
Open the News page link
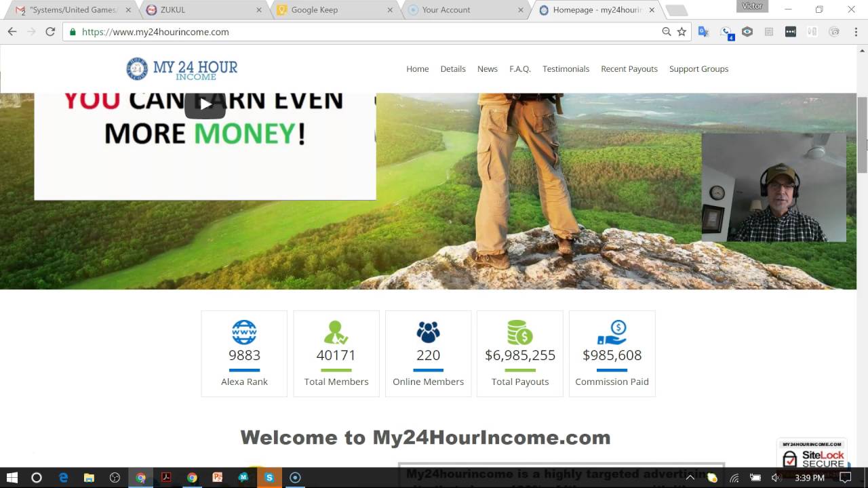pos(488,69)
